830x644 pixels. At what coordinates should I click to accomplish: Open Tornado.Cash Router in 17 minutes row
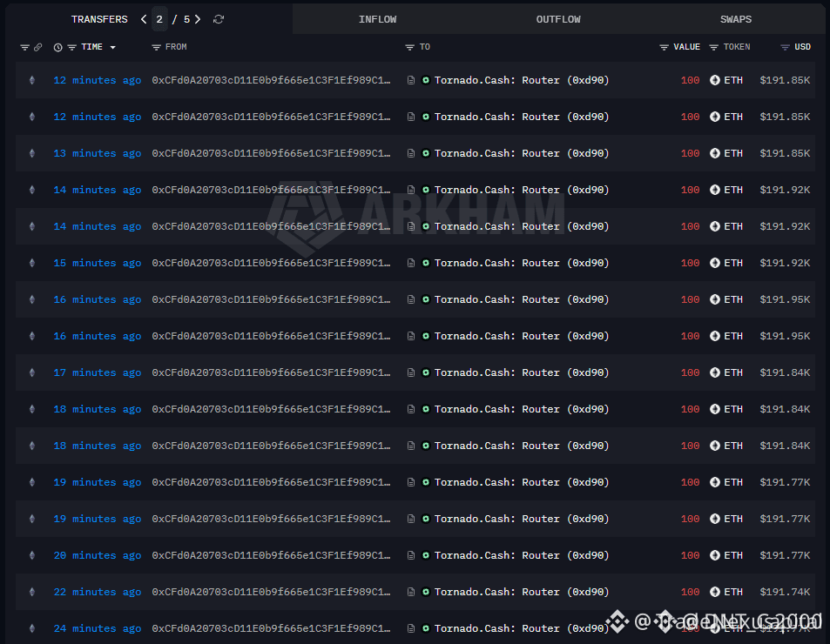(522, 372)
